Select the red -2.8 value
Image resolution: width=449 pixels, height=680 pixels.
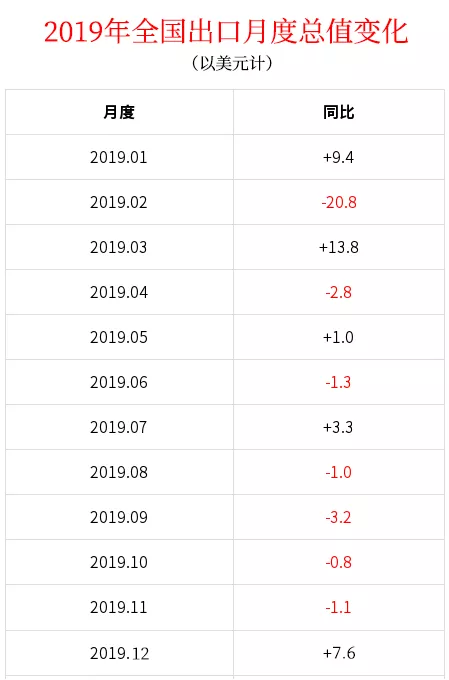click(338, 292)
